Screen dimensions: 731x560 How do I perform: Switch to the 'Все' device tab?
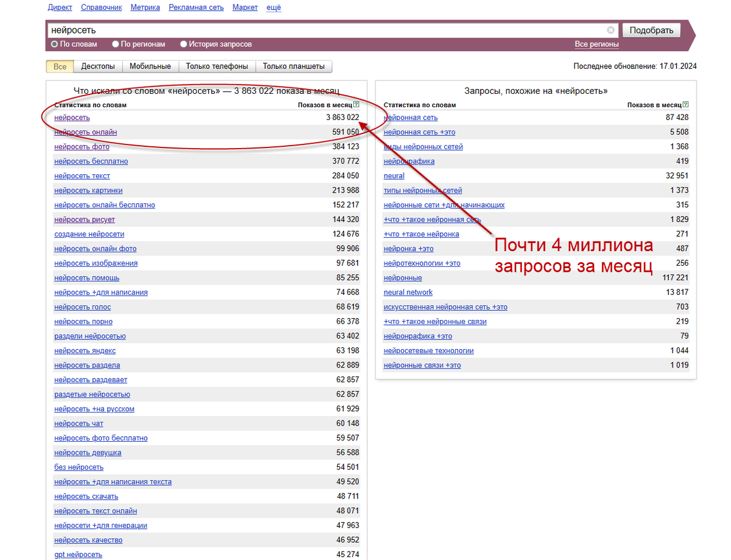[x=60, y=66]
